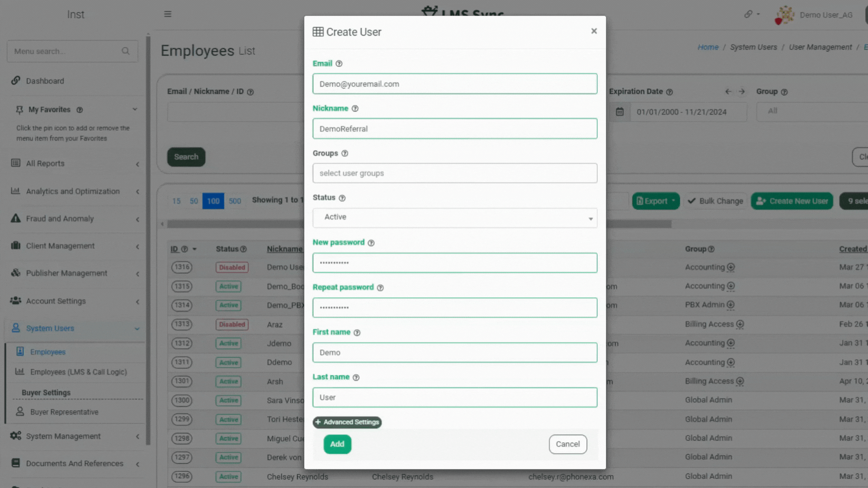Click the Email field help icon
Viewport: 868px width, 488px height.
[x=339, y=64]
